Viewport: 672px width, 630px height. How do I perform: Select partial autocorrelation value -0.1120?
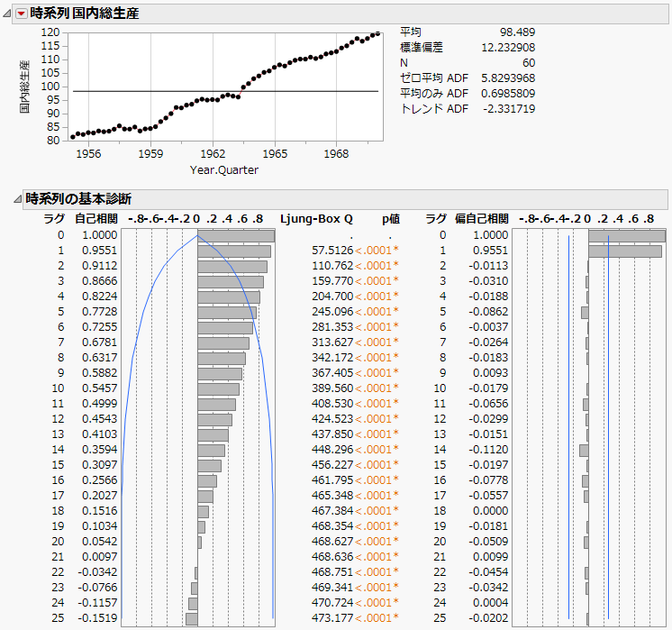(x=488, y=450)
